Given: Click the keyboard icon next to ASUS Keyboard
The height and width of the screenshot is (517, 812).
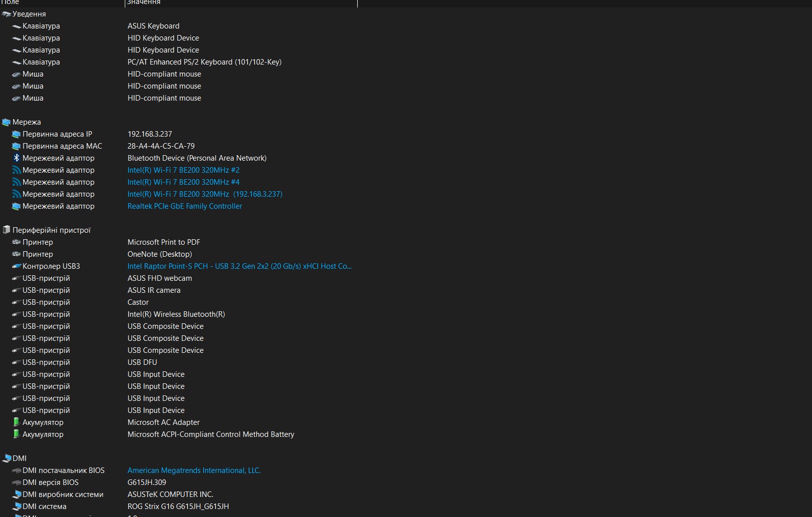Looking at the screenshot, I should (17, 26).
